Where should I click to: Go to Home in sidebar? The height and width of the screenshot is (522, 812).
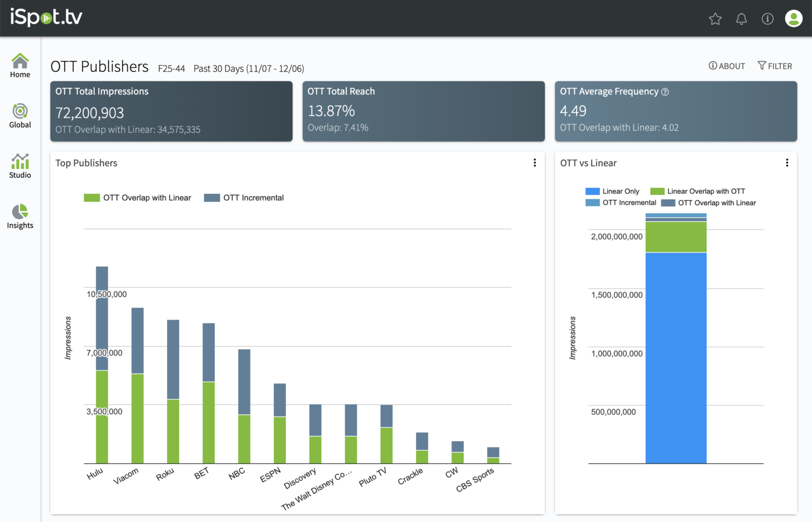pyautogui.click(x=20, y=66)
